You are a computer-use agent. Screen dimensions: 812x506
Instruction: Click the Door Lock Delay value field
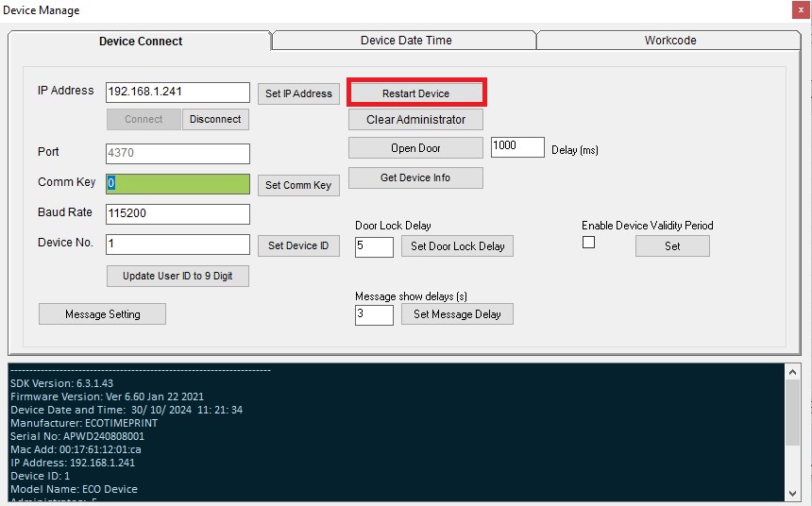pyautogui.click(x=374, y=246)
